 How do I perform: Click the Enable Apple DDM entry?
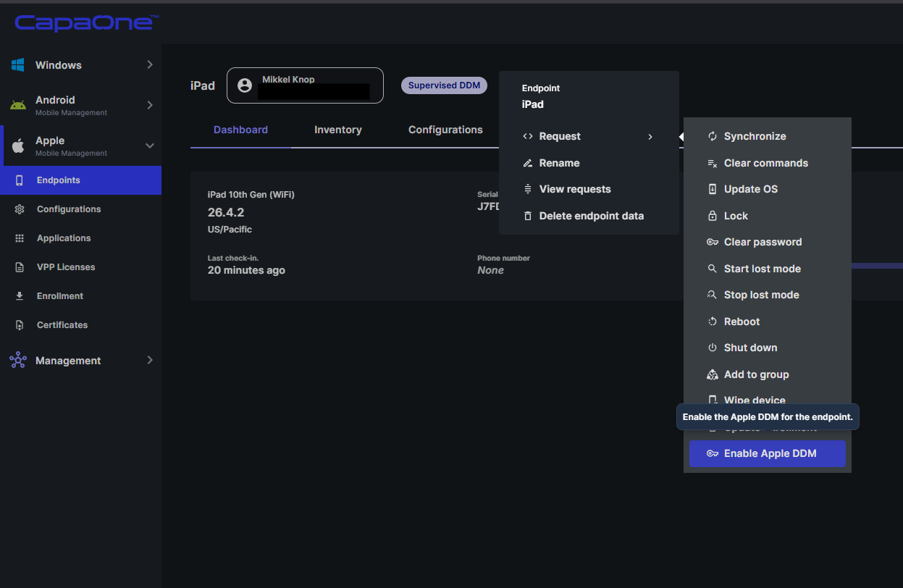click(768, 454)
